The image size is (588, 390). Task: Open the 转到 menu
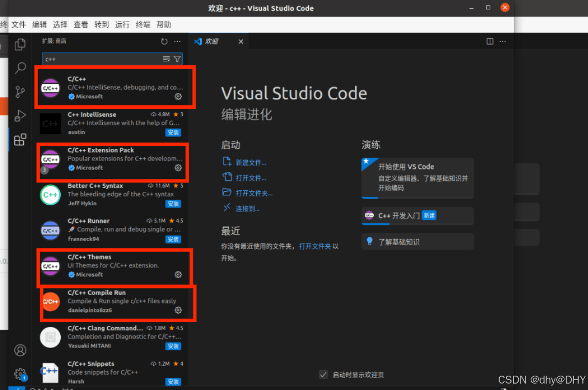[101, 25]
